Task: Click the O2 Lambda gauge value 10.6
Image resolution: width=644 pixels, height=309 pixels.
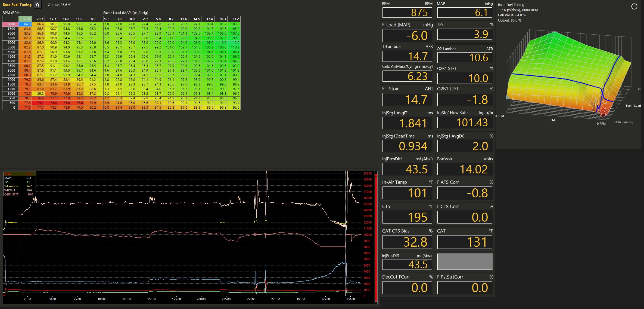Action: [465, 57]
